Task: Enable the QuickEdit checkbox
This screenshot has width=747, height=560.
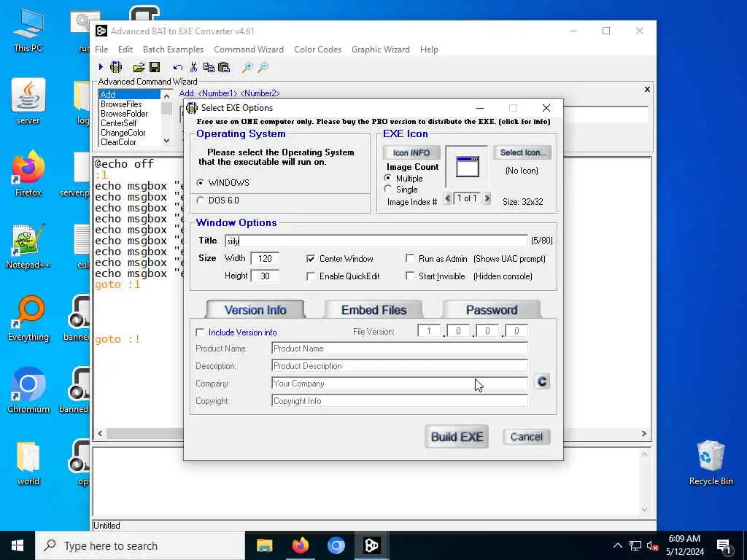Action: coord(311,276)
